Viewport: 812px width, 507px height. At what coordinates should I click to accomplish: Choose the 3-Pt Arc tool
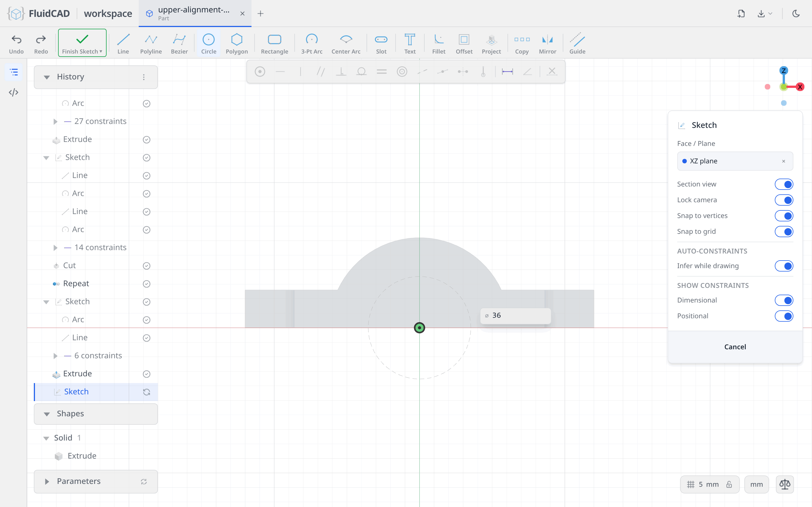311,44
